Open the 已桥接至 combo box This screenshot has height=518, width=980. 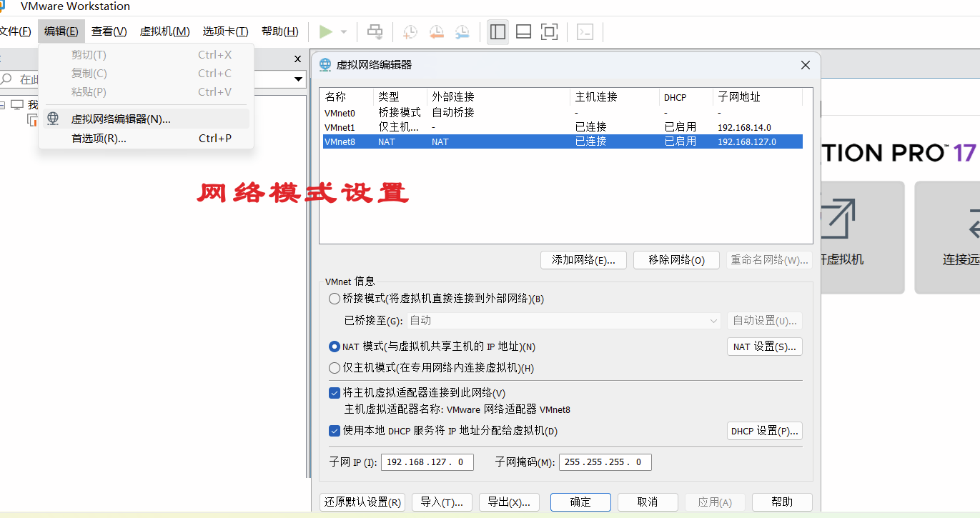pyautogui.click(x=563, y=321)
